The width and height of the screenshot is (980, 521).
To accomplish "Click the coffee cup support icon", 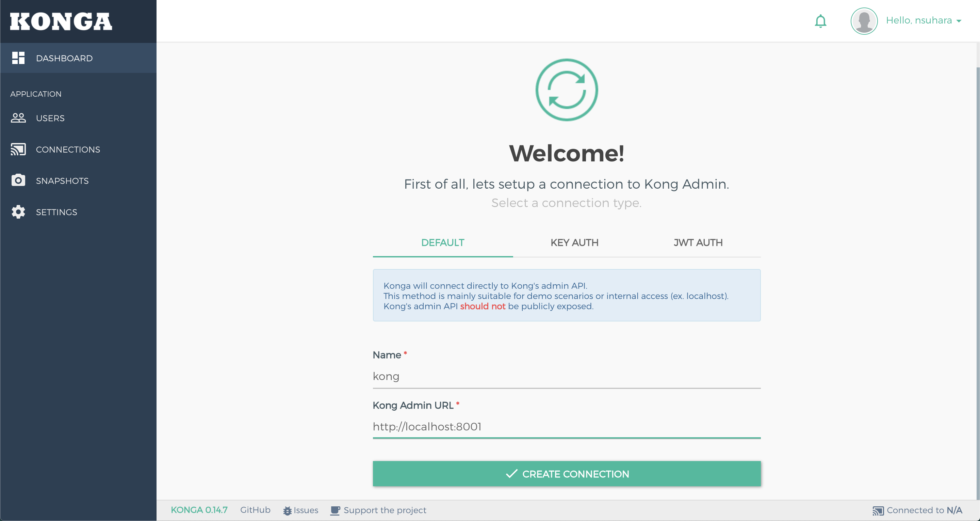I will click(x=335, y=510).
